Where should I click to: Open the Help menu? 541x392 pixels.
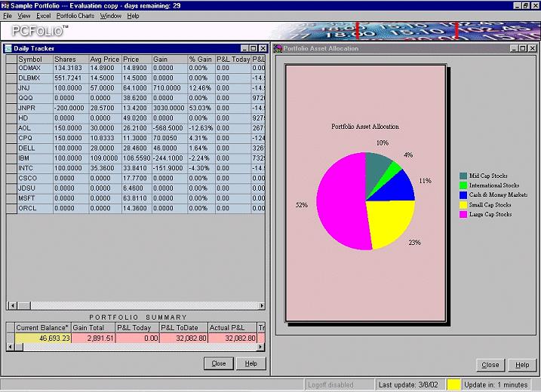[133, 16]
